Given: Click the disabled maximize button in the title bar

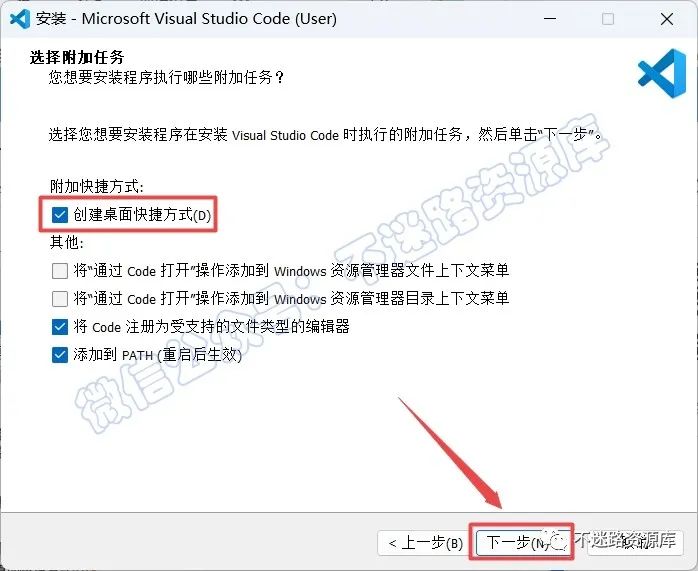Looking at the screenshot, I should [608, 19].
